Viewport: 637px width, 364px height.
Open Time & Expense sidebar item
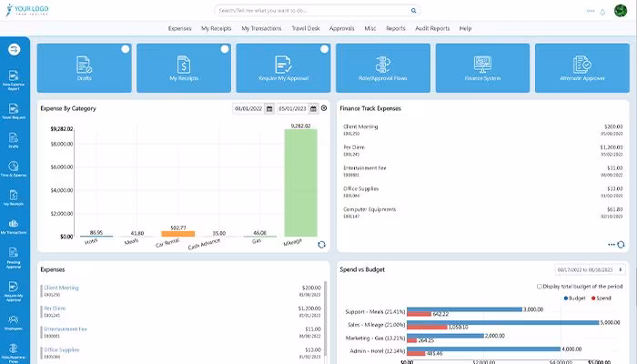[x=14, y=169]
